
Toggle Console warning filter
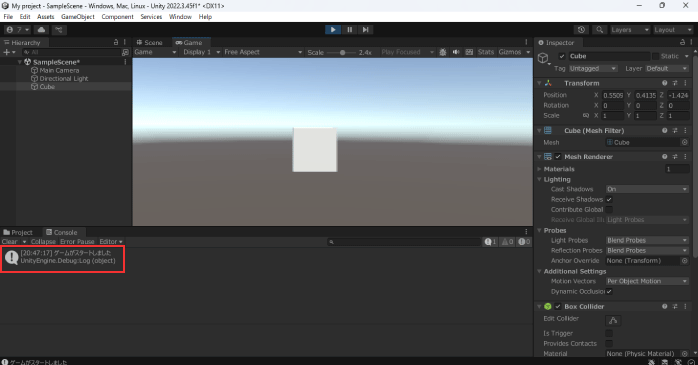point(507,242)
